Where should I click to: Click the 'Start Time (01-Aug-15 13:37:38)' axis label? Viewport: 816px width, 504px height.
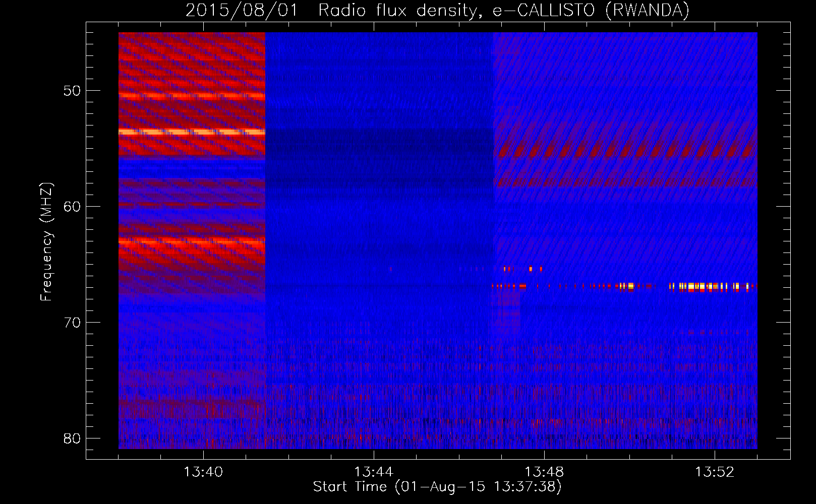(437, 487)
